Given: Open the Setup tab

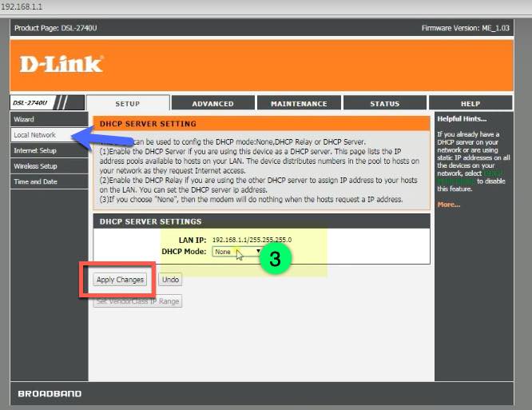Looking at the screenshot, I should 128,103.
